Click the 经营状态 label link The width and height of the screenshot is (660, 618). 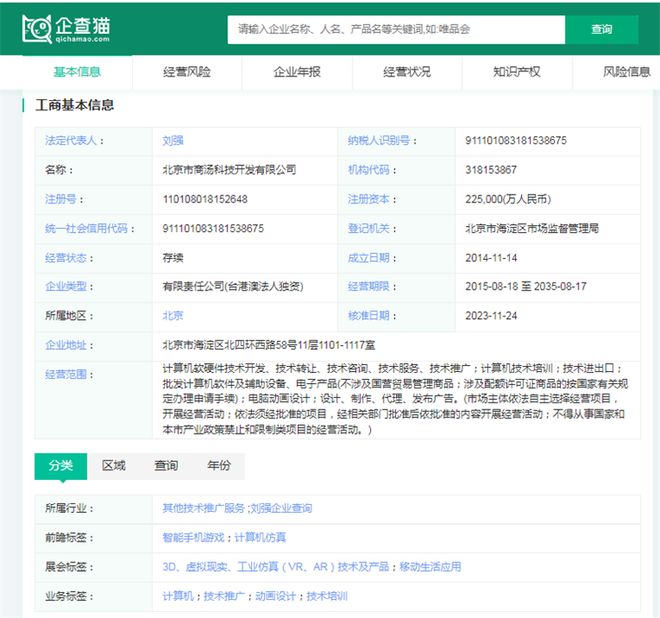66,258
